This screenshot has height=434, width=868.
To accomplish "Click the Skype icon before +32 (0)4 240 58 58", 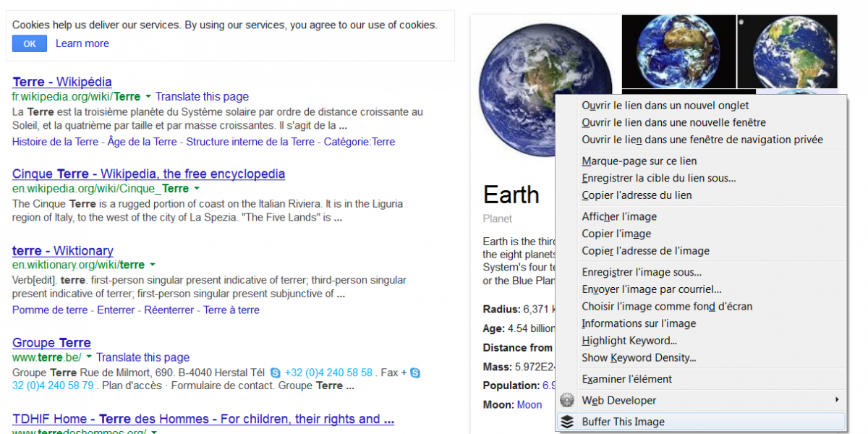I will [x=276, y=373].
